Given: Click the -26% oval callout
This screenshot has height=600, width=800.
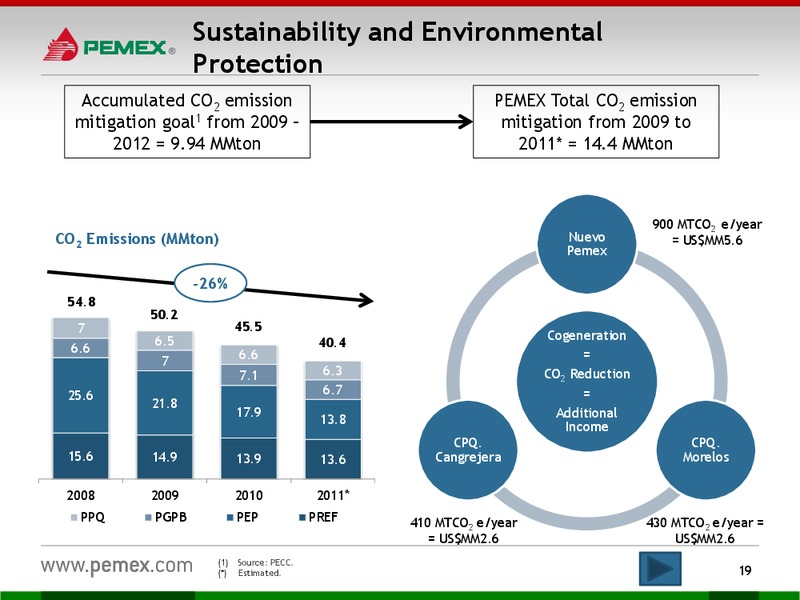Looking at the screenshot, I should 211,283.
